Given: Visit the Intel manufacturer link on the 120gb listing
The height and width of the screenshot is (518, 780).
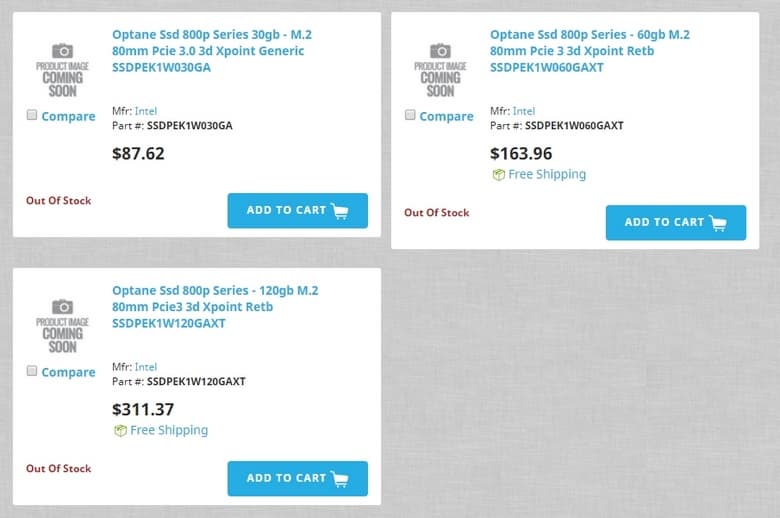Looking at the screenshot, I should [x=145, y=367].
